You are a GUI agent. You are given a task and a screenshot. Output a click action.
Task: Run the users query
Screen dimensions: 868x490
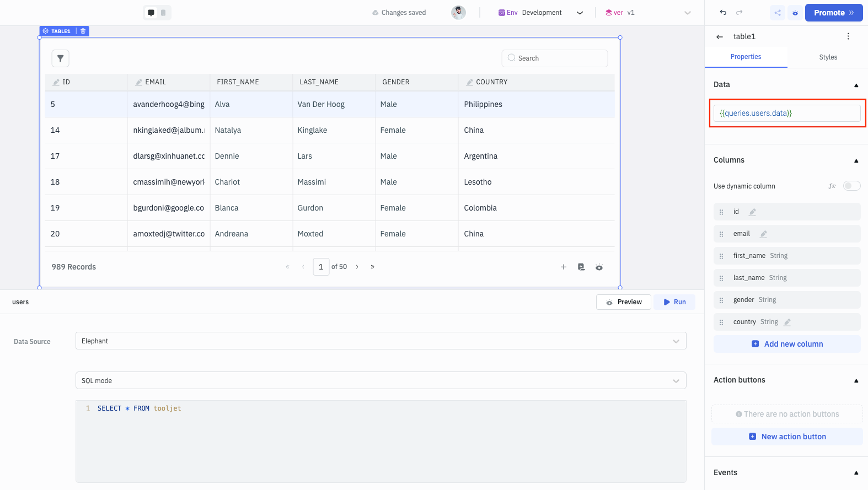(x=674, y=302)
